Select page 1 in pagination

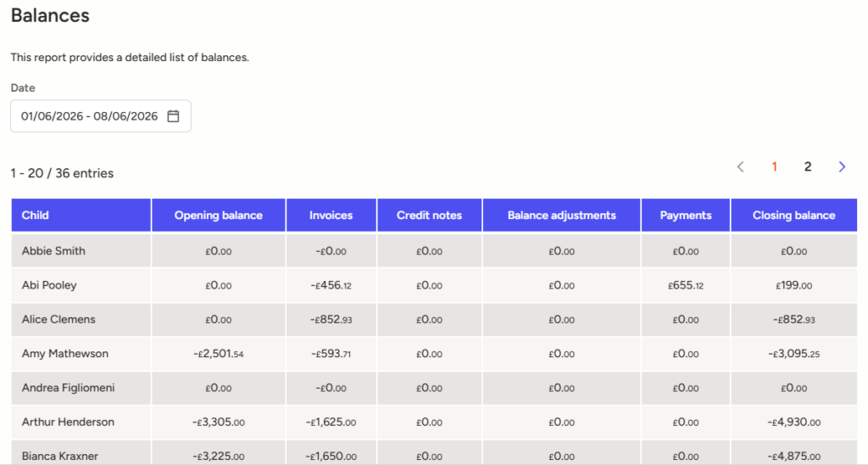pos(775,167)
